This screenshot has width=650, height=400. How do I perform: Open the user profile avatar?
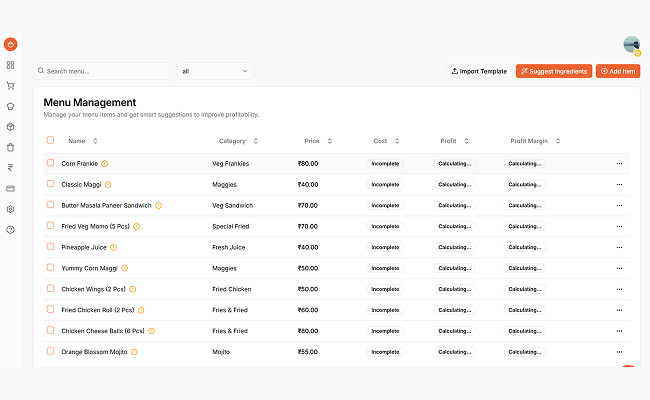click(631, 44)
